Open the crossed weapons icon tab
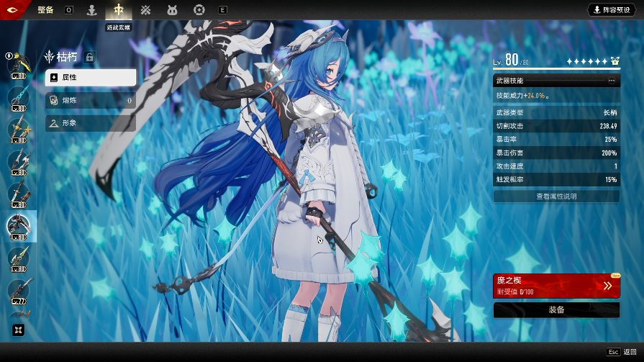 tap(145, 10)
